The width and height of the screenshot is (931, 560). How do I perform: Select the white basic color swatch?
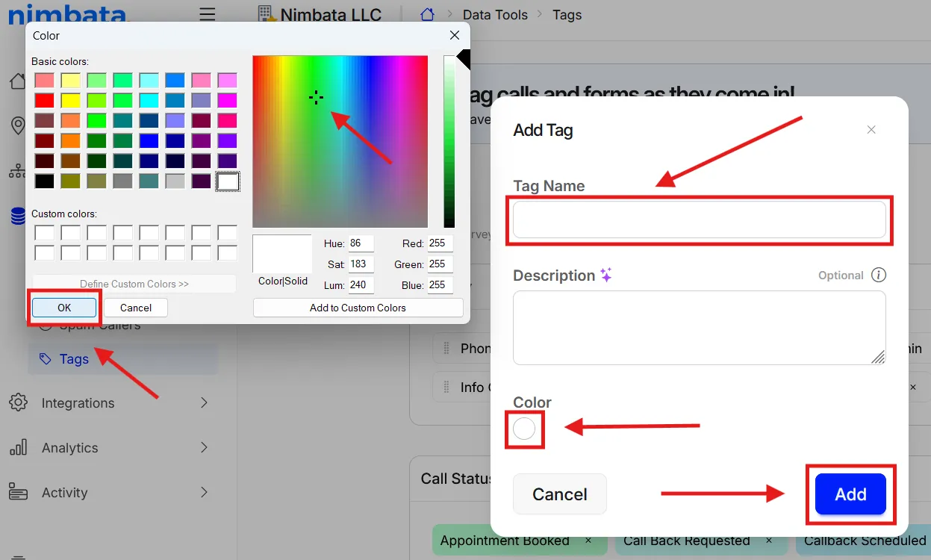227,181
